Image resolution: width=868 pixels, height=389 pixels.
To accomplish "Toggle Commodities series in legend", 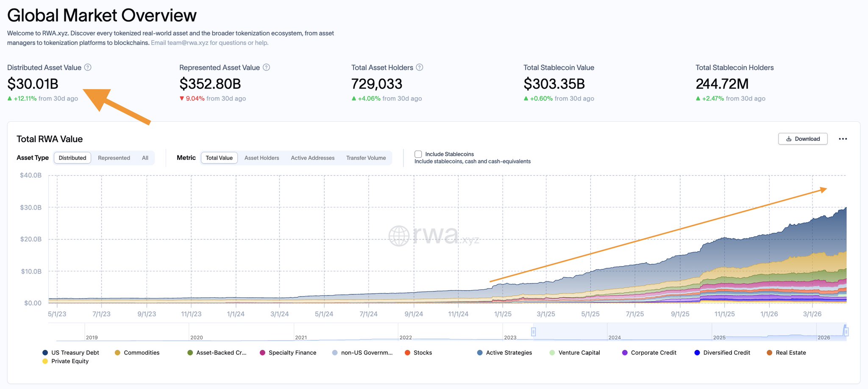I will [141, 353].
